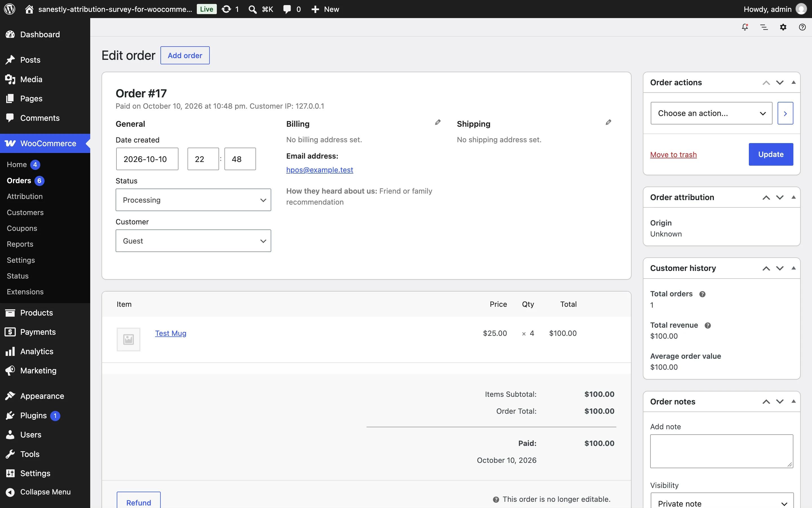Open the Customer dropdown showing Guest

tap(193, 241)
